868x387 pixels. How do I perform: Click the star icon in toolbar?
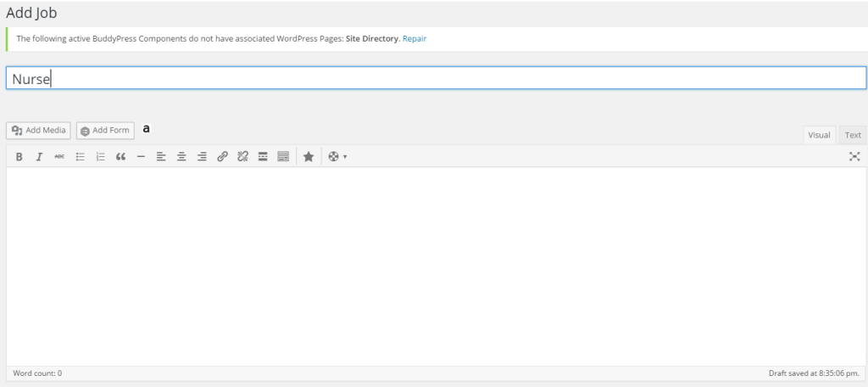(309, 157)
